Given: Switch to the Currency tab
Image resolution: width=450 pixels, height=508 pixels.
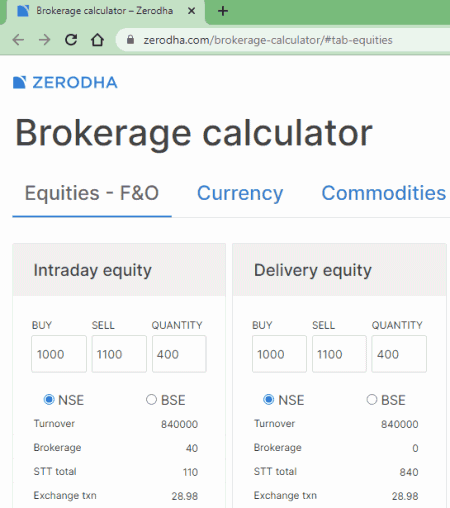Looking at the screenshot, I should [x=240, y=193].
